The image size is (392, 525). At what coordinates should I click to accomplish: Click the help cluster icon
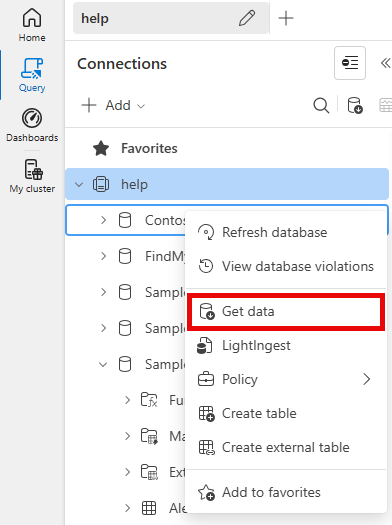101,184
